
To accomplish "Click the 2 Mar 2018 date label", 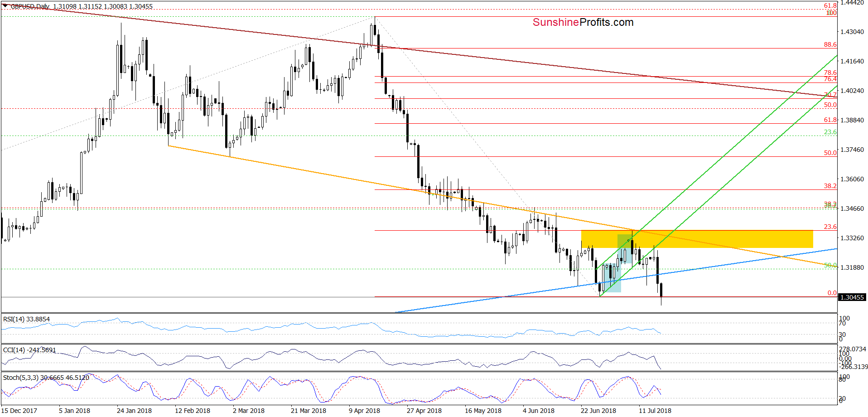I will [248, 411].
